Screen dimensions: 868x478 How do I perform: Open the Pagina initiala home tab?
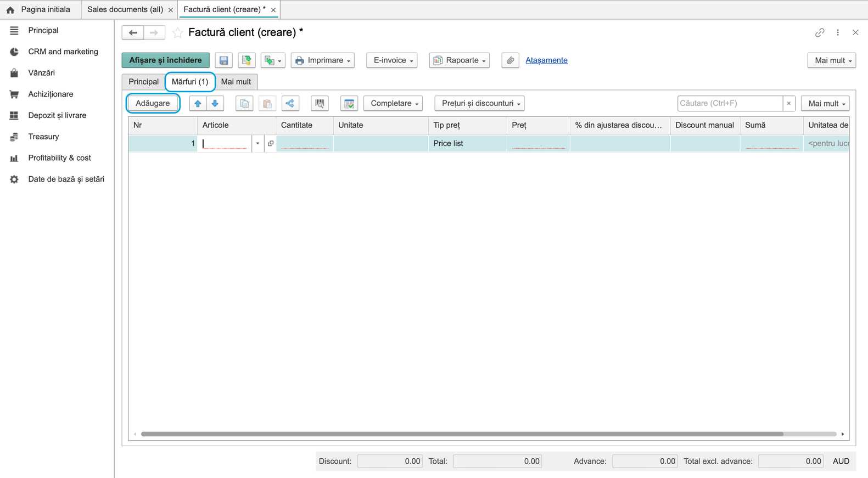click(40, 9)
